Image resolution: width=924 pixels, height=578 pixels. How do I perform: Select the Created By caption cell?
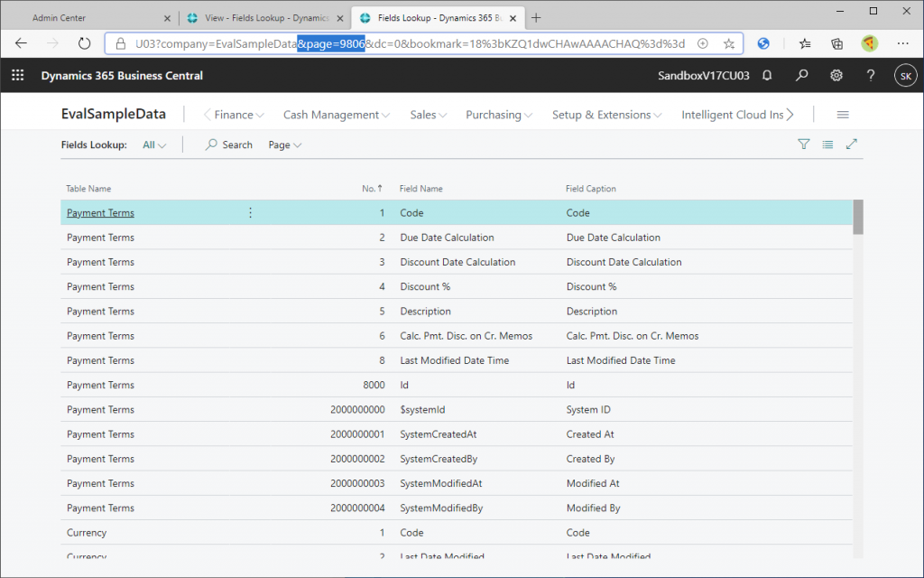590,459
